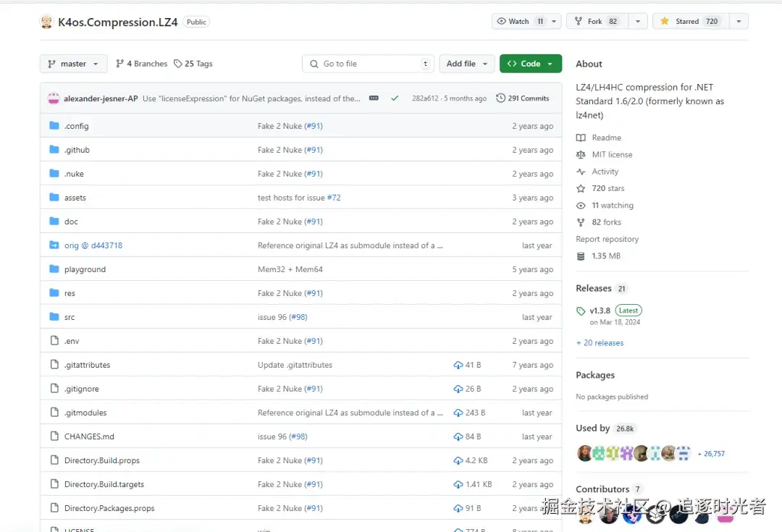Open 11 watching link
782x532 pixels.
pyautogui.click(x=612, y=206)
